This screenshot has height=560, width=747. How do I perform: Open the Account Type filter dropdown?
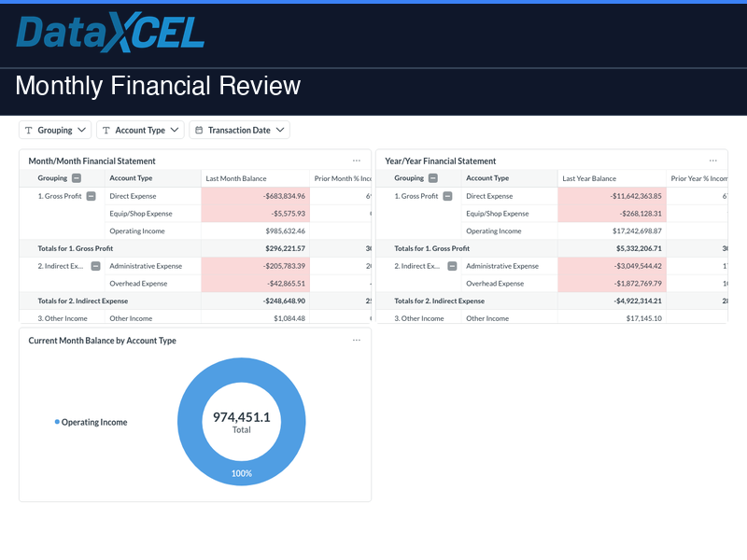(174, 130)
